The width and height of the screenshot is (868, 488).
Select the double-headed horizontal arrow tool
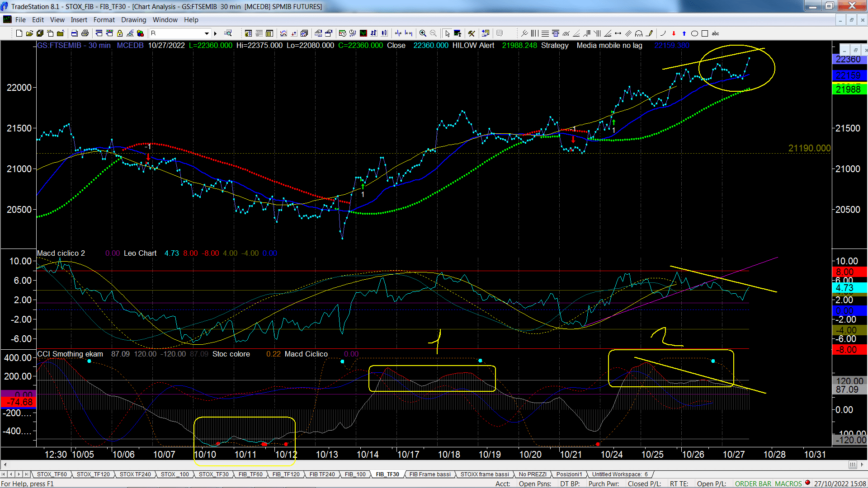click(618, 33)
